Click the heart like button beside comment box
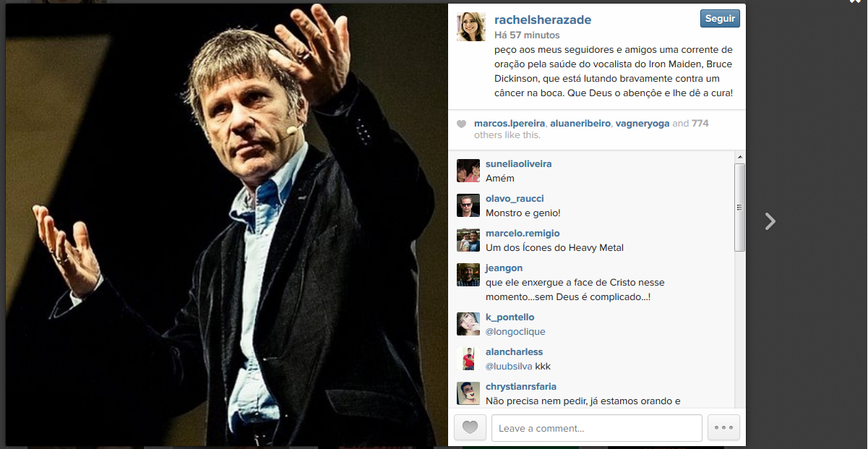 pyautogui.click(x=470, y=427)
